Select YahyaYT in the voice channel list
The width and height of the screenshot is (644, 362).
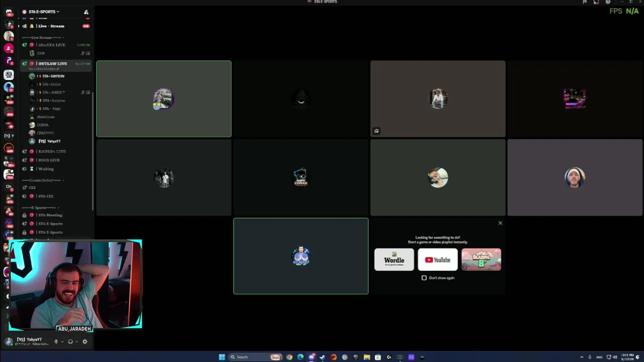[49, 141]
